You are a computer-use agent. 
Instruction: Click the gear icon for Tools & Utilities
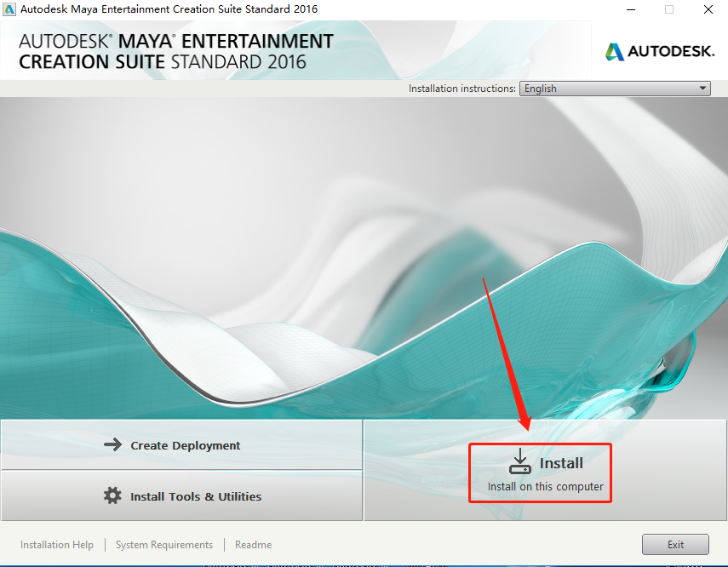[113, 496]
